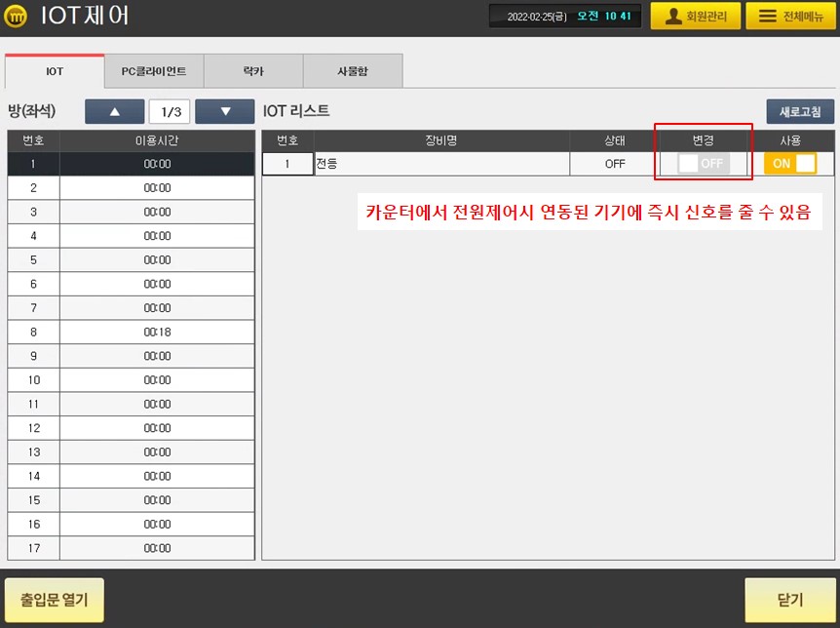Go to previous room page with up arrow

point(115,111)
